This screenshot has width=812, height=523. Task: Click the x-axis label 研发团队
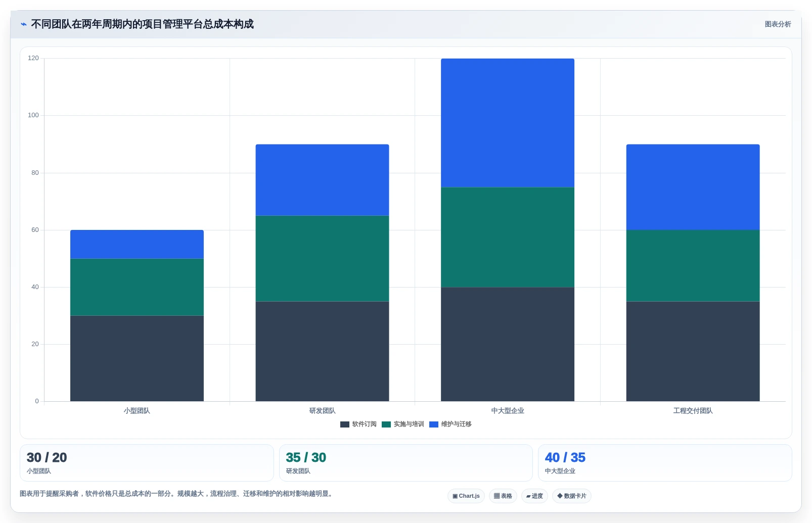point(322,411)
